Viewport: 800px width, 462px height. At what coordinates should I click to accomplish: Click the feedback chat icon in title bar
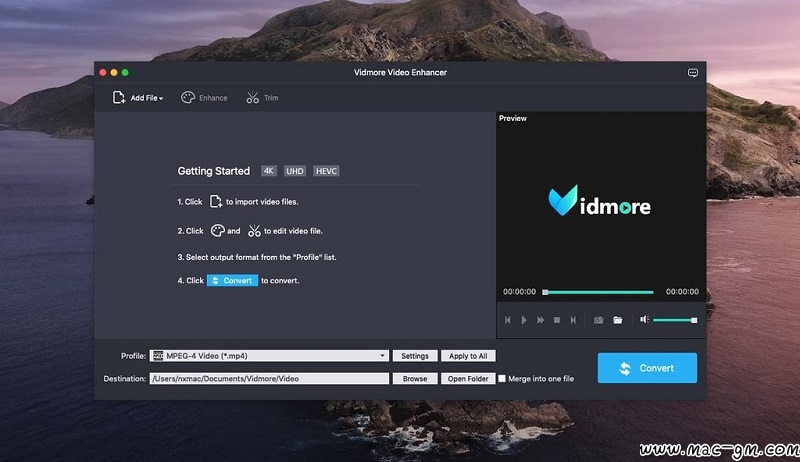point(692,73)
